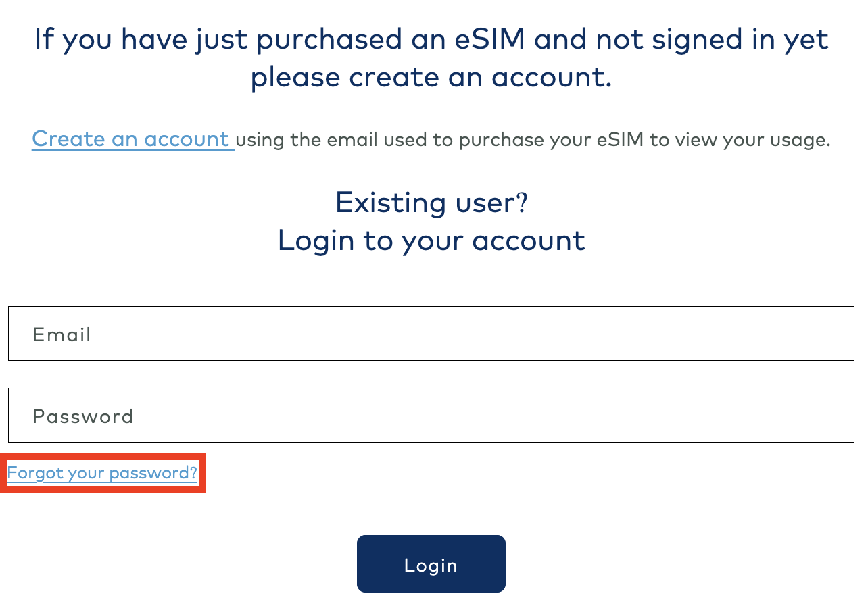Click the Password placeholder text

coord(82,416)
